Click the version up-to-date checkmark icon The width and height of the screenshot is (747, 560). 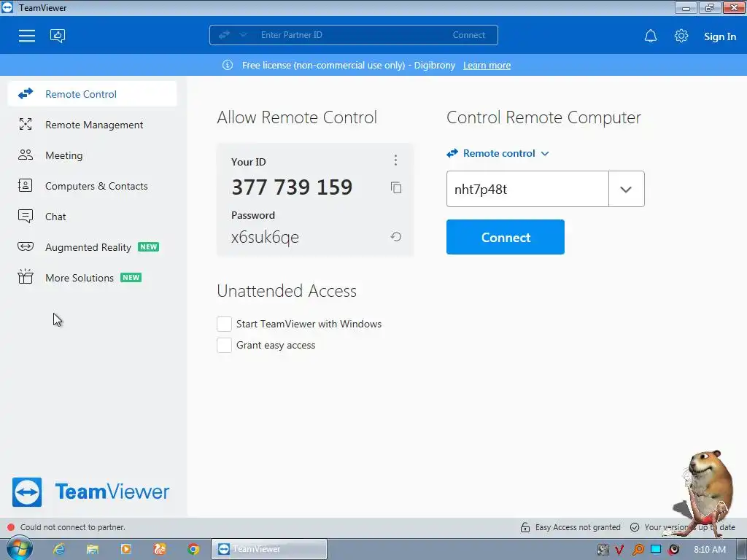point(635,527)
